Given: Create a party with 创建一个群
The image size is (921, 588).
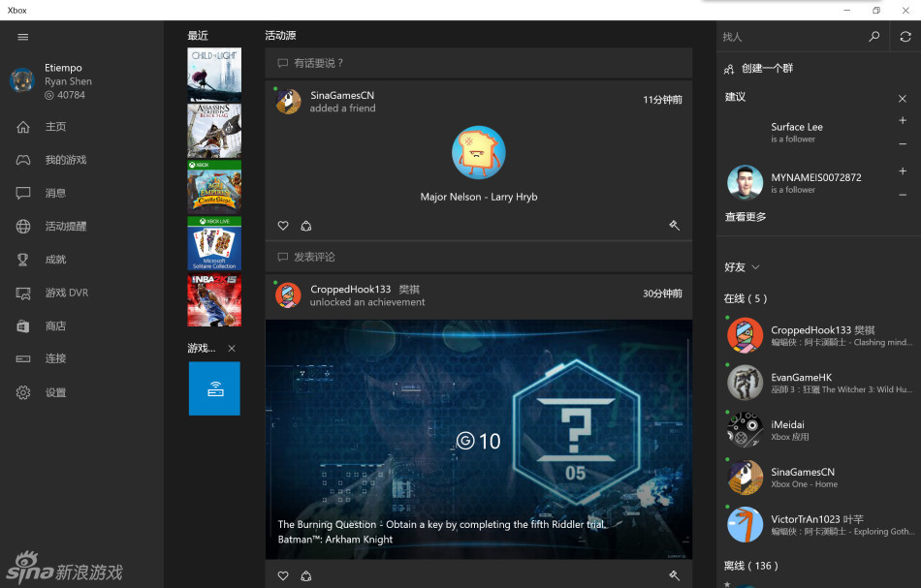Looking at the screenshot, I should 766,69.
